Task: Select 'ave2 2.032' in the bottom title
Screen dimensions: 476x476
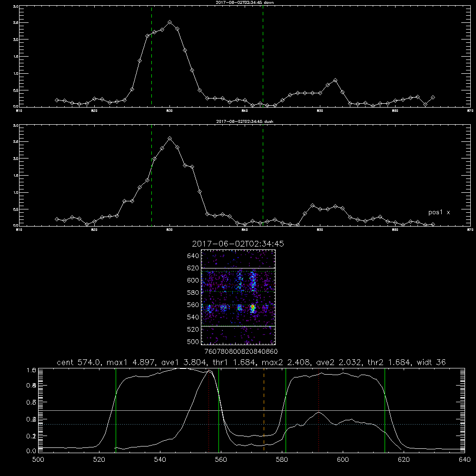Action: coord(338,362)
